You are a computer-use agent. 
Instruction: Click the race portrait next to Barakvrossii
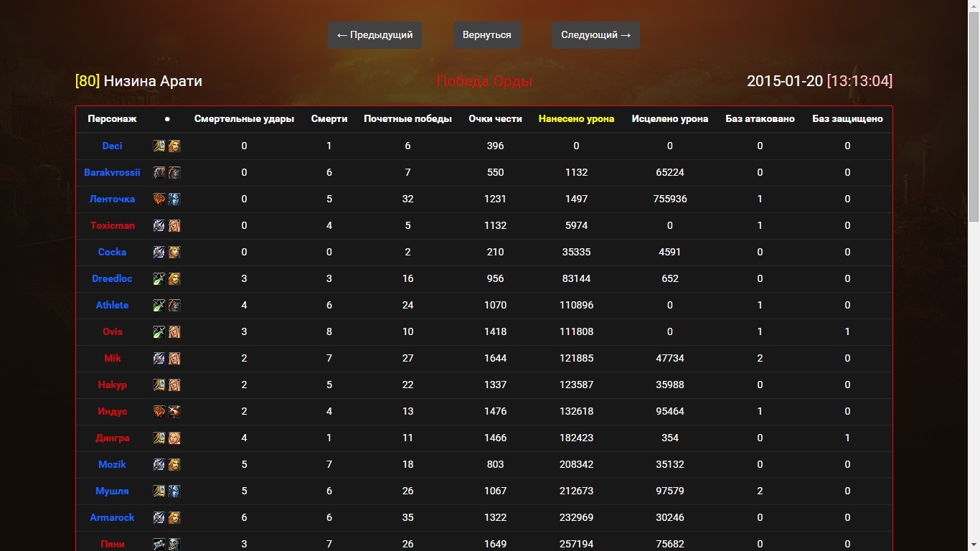tap(174, 173)
